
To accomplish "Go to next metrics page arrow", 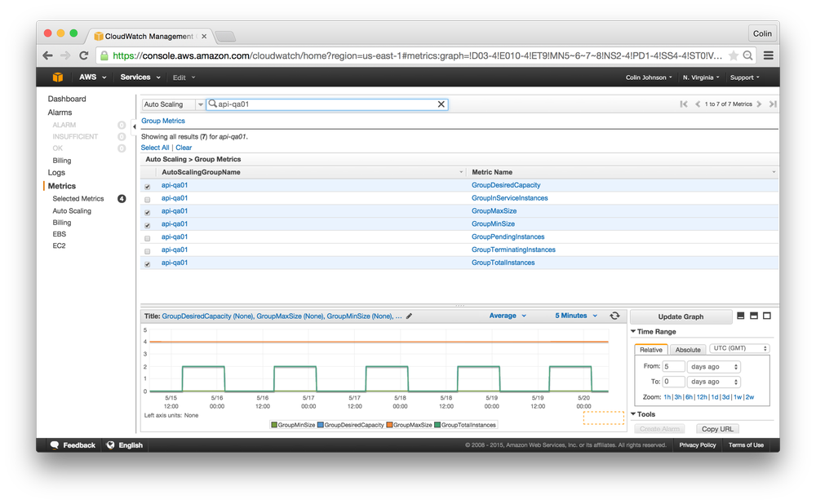I will click(x=759, y=104).
